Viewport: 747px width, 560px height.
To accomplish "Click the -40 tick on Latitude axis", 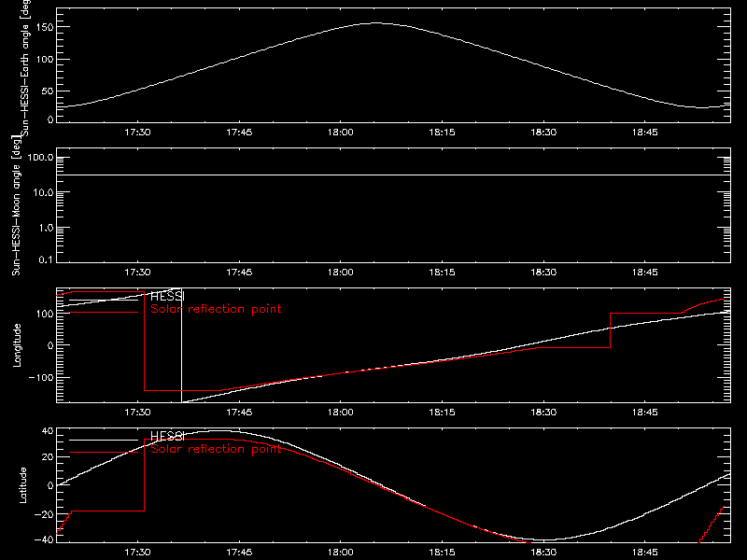I will pos(44,540).
